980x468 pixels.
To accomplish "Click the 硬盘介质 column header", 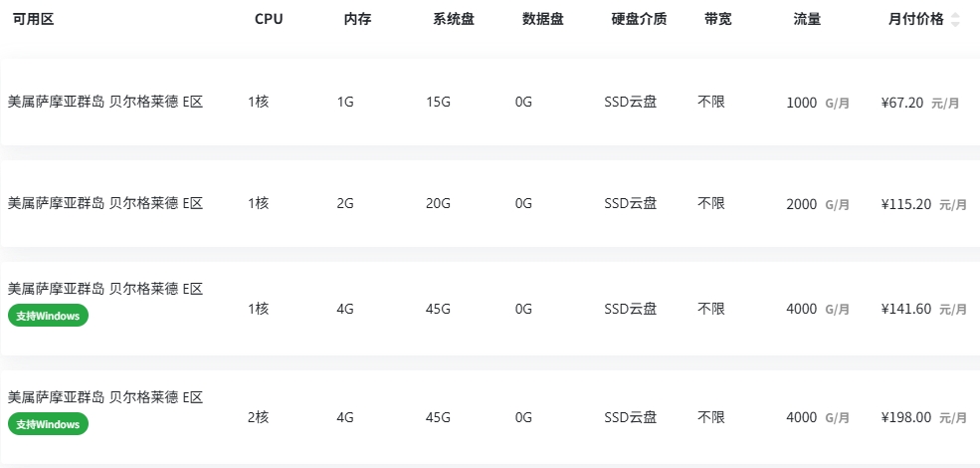I will (639, 19).
